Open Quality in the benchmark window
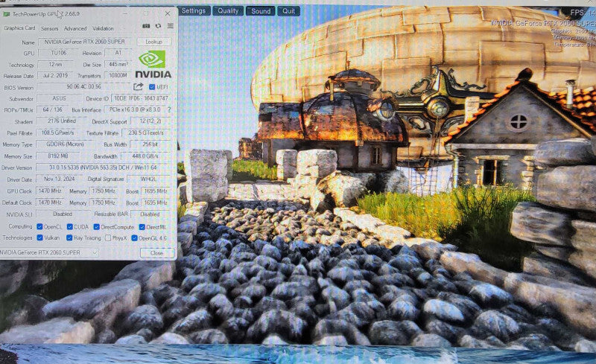Screen dimensions: 596x364 click(x=228, y=10)
